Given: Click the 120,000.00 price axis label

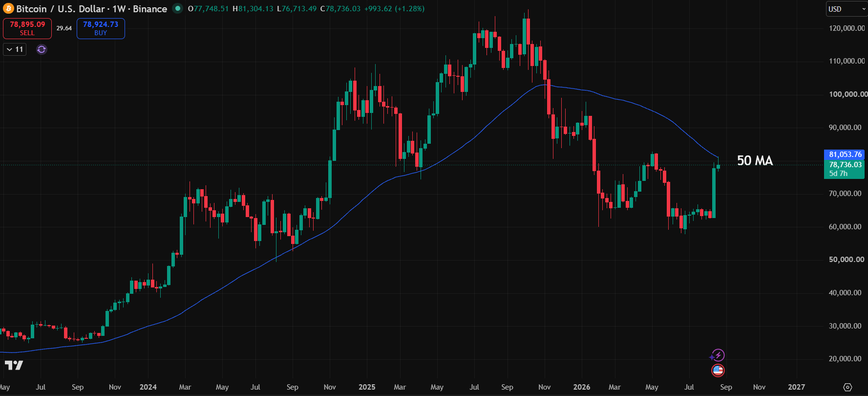Looking at the screenshot, I should [x=847, y=28].
